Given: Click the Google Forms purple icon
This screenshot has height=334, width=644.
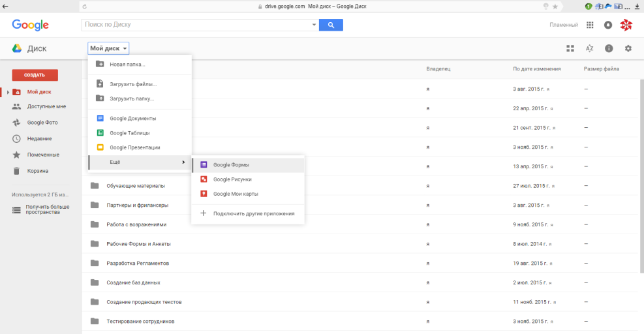Looking at the screenshot, I should pos(204,165).
